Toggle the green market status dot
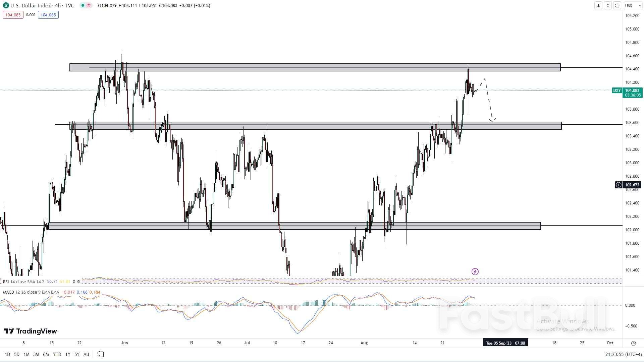This screenshot has height=362, width=644. coord(82,5)
